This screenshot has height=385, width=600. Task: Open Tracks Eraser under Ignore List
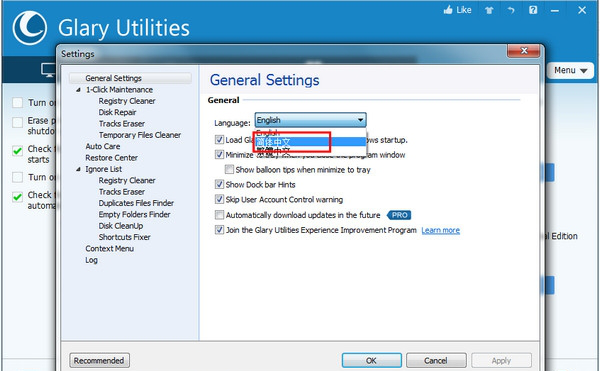[122, 192]
